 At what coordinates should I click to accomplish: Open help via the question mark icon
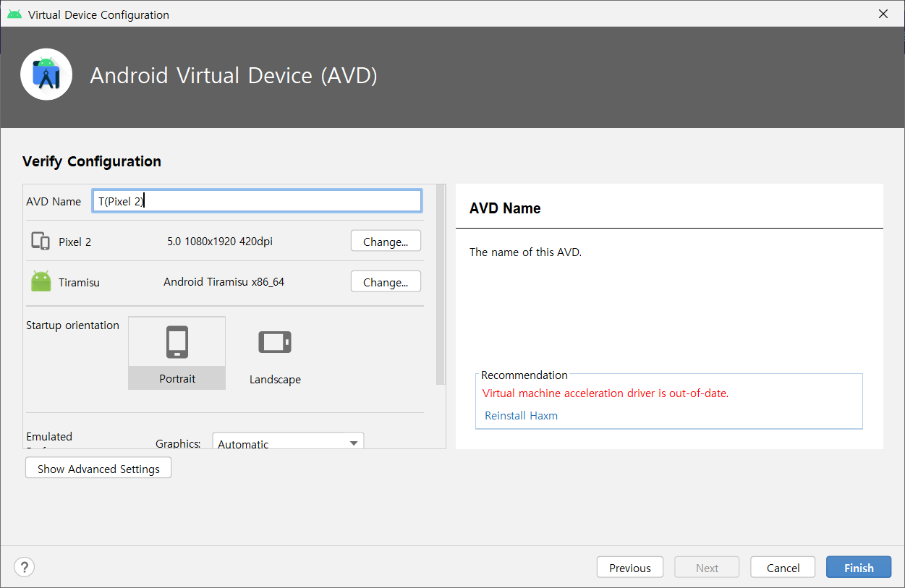25,567
